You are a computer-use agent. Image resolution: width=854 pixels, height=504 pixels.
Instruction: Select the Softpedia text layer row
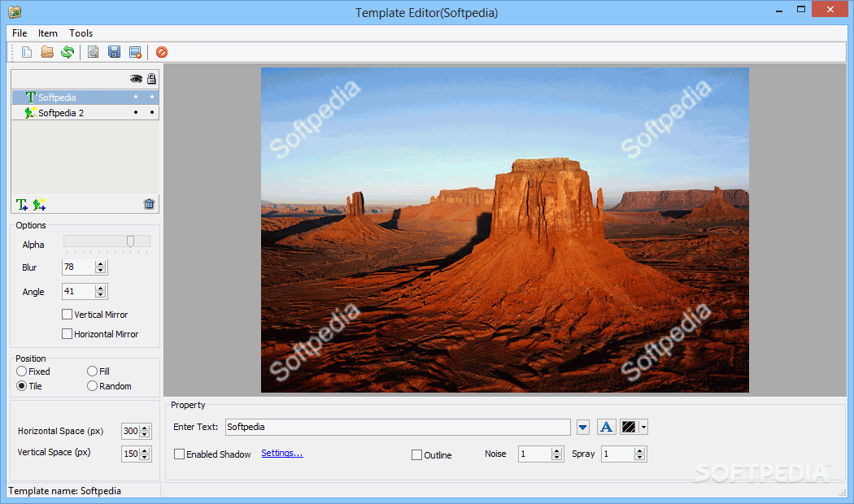[85, 98]
